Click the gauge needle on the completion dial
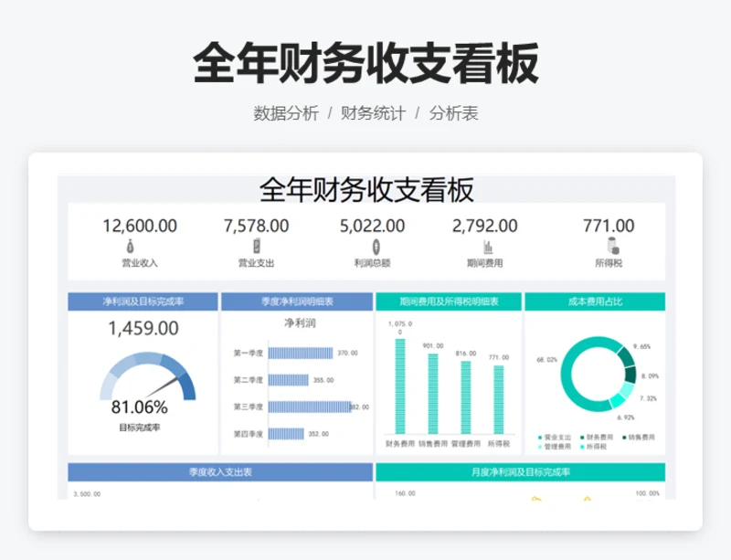731x560 pixels. tap(161, 387)
